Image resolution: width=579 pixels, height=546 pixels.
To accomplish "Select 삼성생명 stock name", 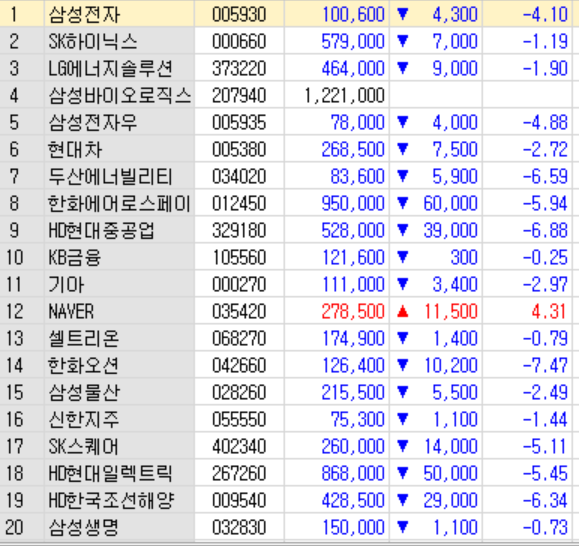I will tap(84, 527).
